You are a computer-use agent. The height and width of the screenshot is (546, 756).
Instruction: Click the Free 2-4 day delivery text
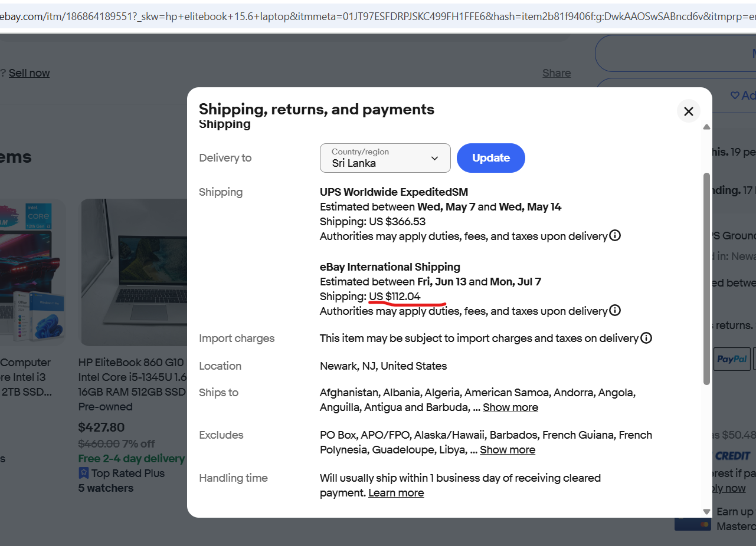(132, 459)
